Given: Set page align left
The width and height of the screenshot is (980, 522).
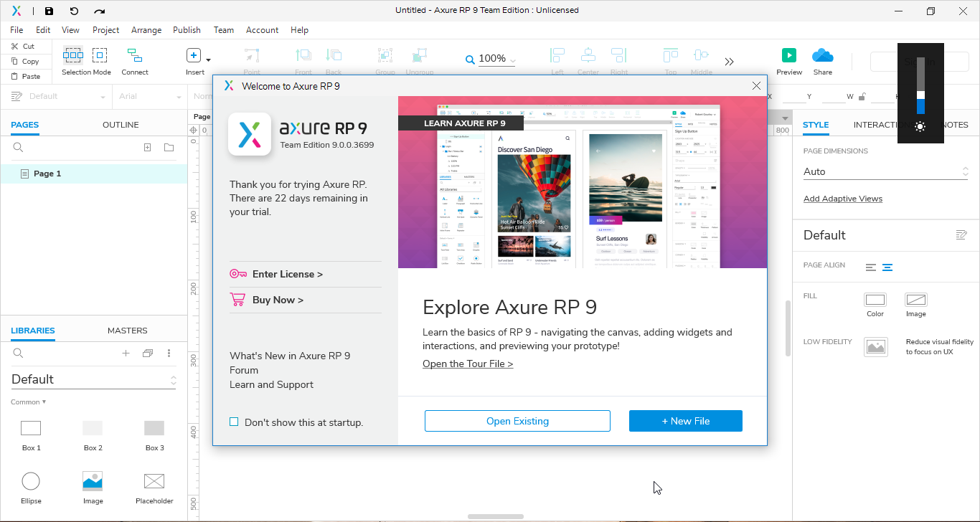Looking at the screenshot, I should pos(871,267).
